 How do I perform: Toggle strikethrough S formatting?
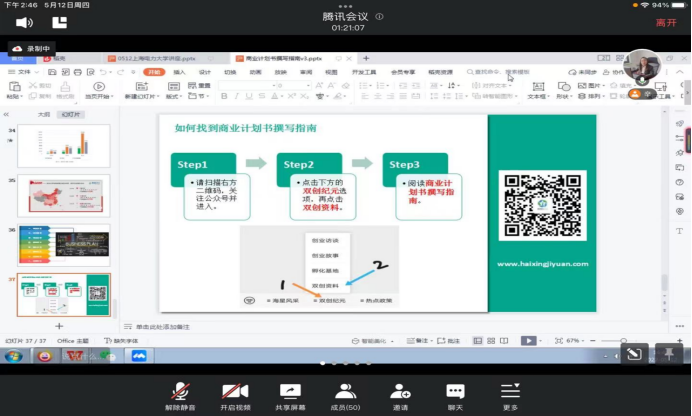262,96
